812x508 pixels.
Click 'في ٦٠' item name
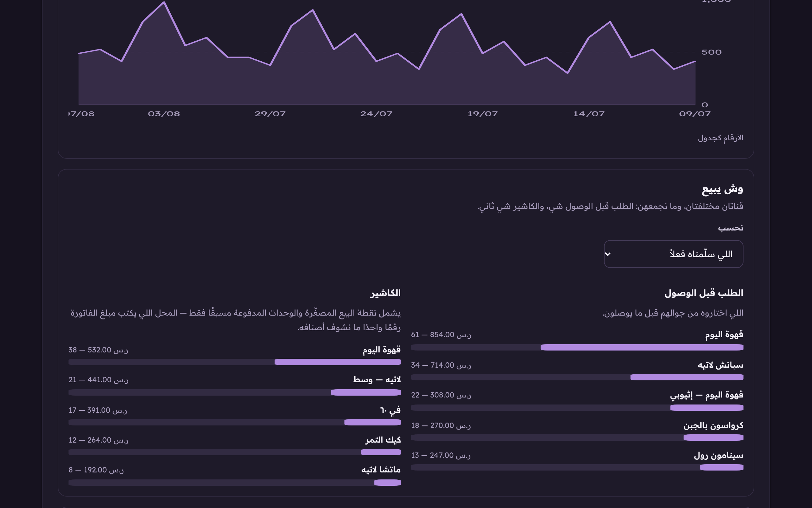390,410
